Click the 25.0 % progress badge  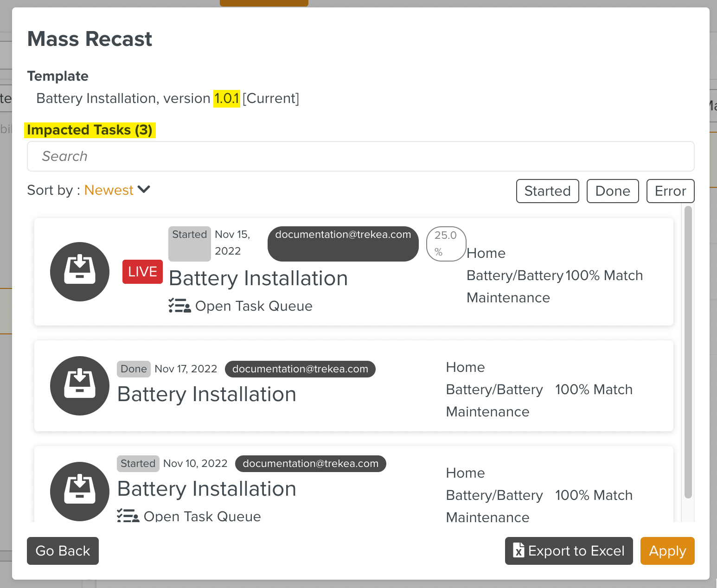[446, 244]
